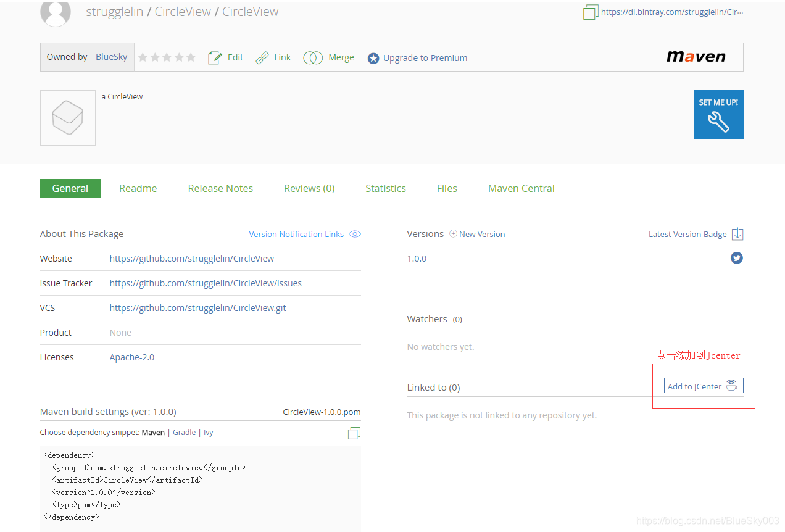This screenshot has height=532, width=785.
Task: Click the Latest Version Badge download icon
Action: coord(737,234)
